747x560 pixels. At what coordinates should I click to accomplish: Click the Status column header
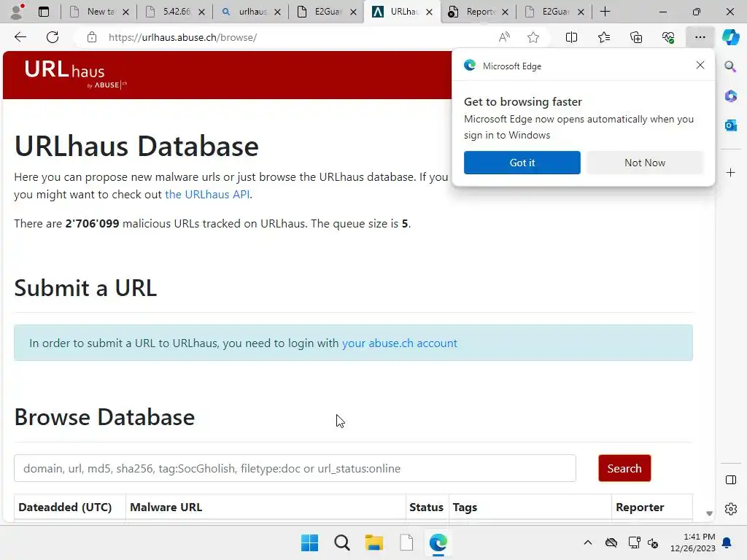(x=426, y=507)
